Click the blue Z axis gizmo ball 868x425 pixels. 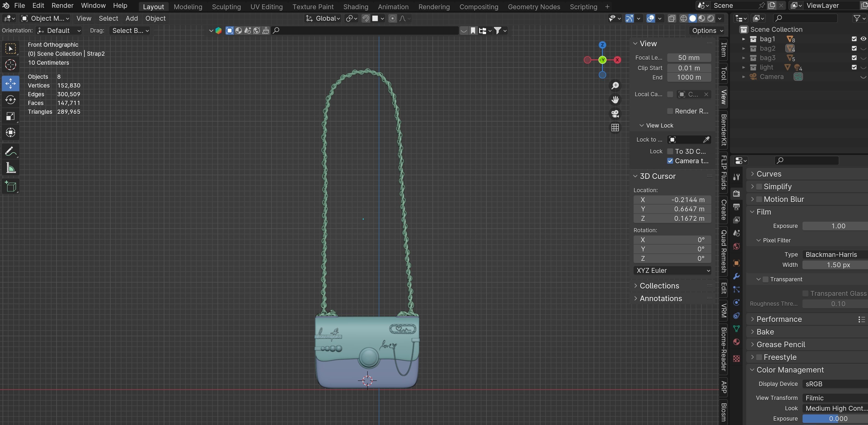coord(602,45)
